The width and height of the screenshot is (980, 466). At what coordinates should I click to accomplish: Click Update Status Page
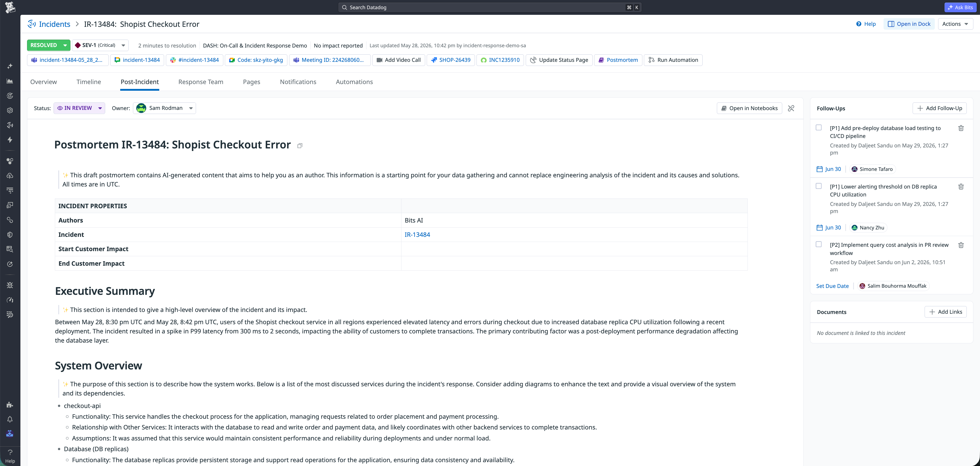(x=559, y=60)
